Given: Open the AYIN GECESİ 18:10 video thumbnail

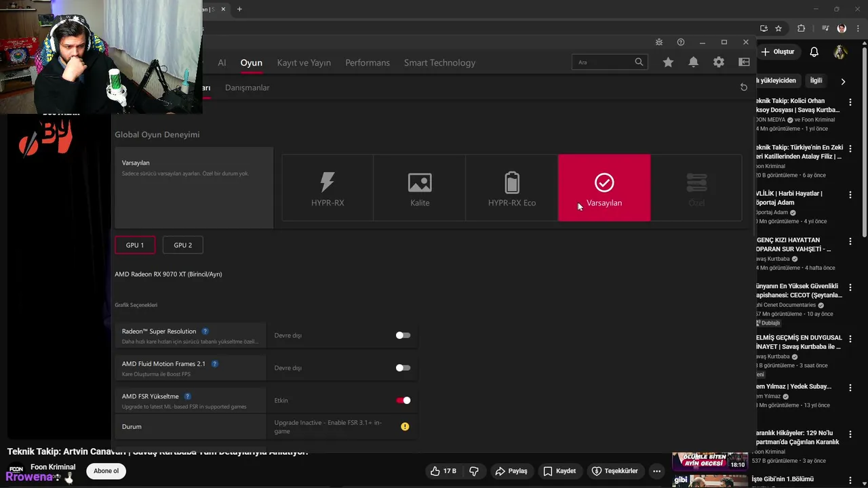Looking at the screenshot, I should 710,462.
